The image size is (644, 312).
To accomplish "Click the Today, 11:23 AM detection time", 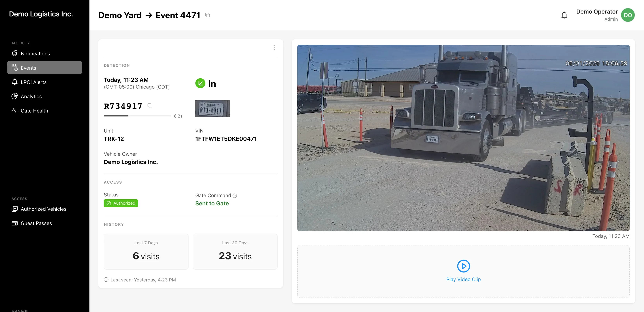I will coord(126,80).
